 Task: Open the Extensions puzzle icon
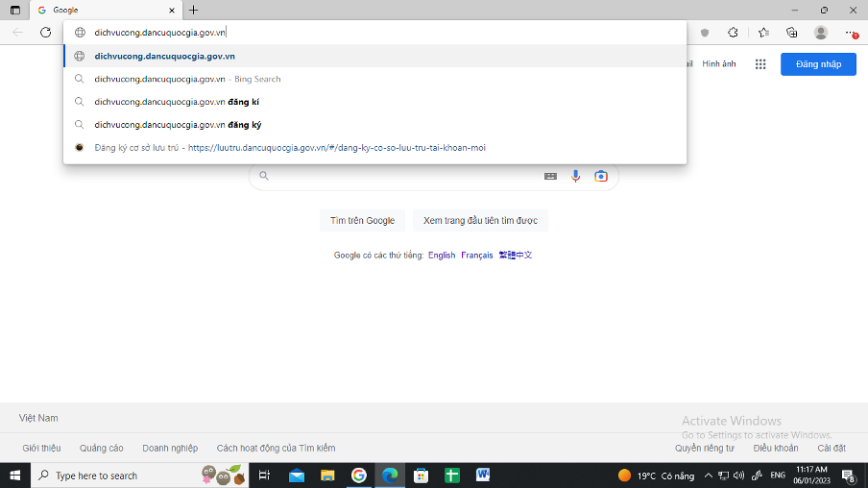pos(733,32)
